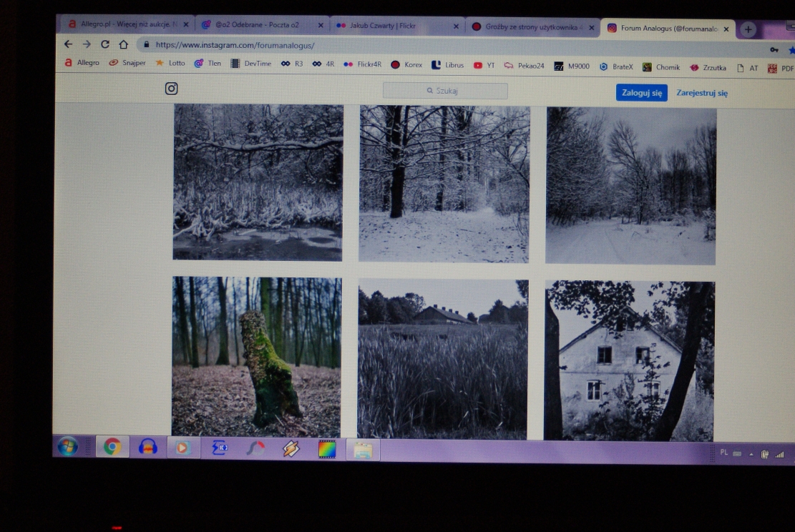
Task: Open the old white house photo
Action: click(x=629, y=360)
